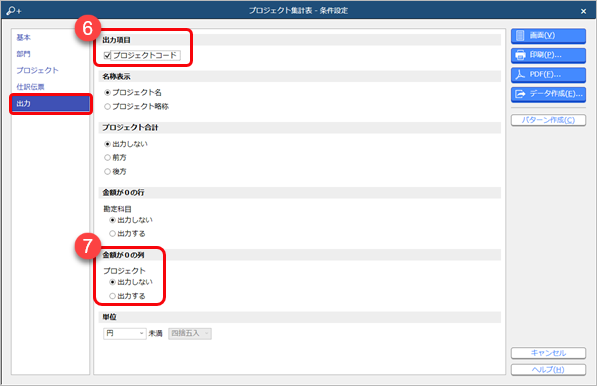Screen dimensions: 597x386
Task: Select the プロジェクト名 radio option
Action: [107, 93]
